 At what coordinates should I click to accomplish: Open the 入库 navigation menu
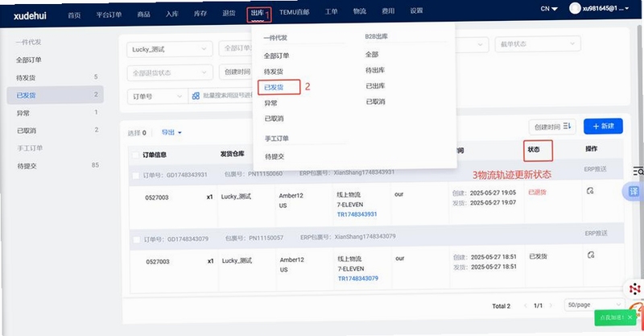[172, 14]
